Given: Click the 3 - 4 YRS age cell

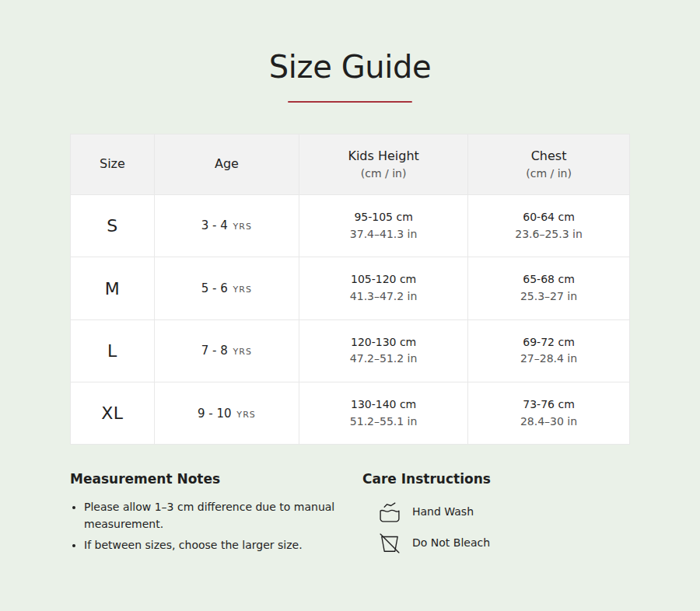Looking at the screenshot, I should click(x=227, y=226).
